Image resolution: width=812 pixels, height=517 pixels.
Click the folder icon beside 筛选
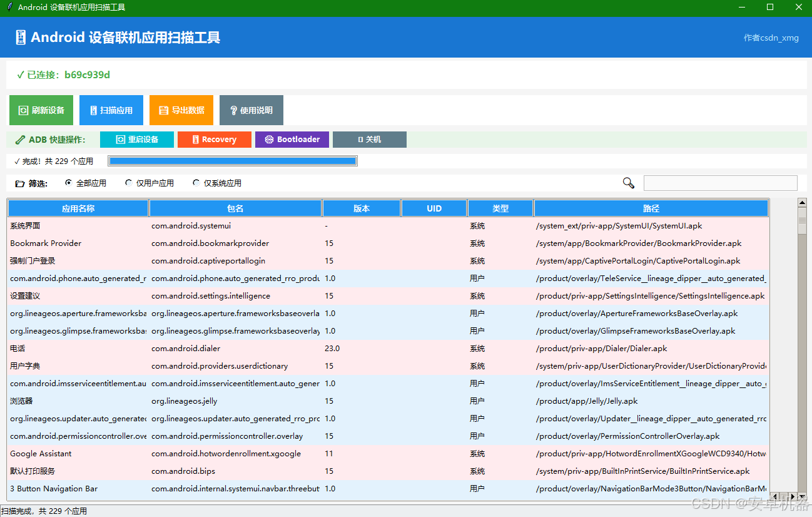20,184
